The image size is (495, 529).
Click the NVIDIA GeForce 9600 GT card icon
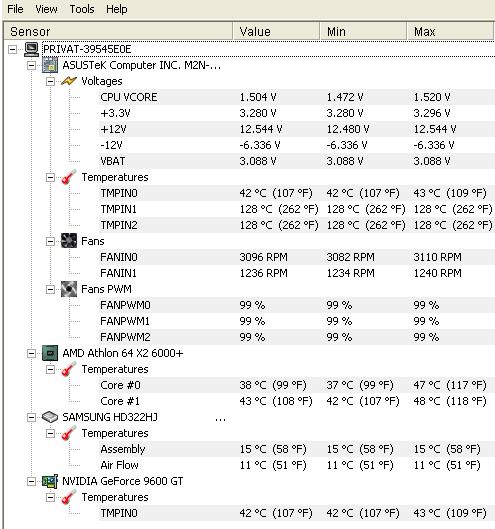tap(50, 481)
